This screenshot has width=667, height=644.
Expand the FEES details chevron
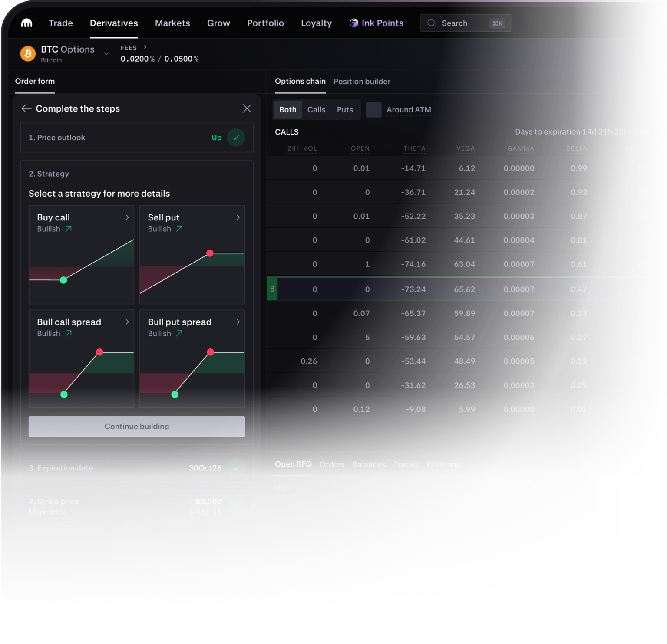click(x=145, y=47)
